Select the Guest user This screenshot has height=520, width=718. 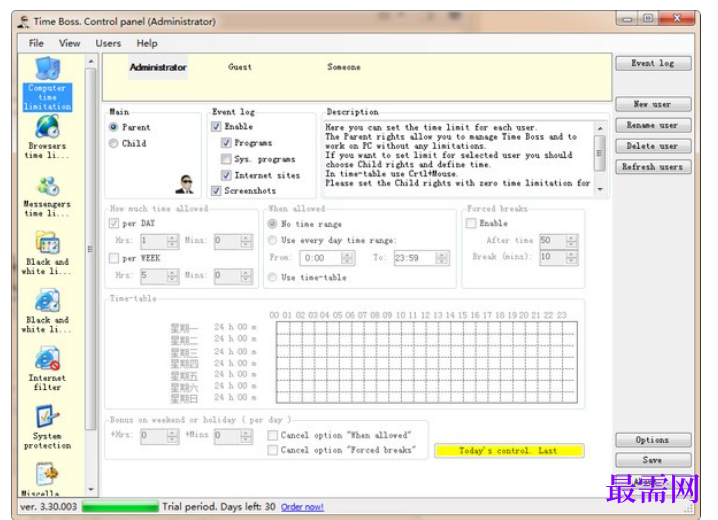point(240,67)
